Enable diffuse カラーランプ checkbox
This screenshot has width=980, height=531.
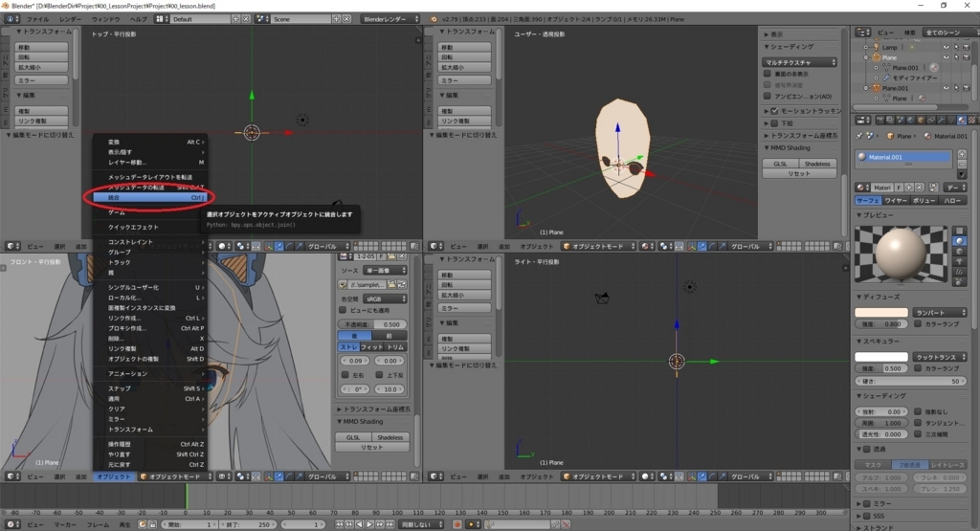(918, 323)
